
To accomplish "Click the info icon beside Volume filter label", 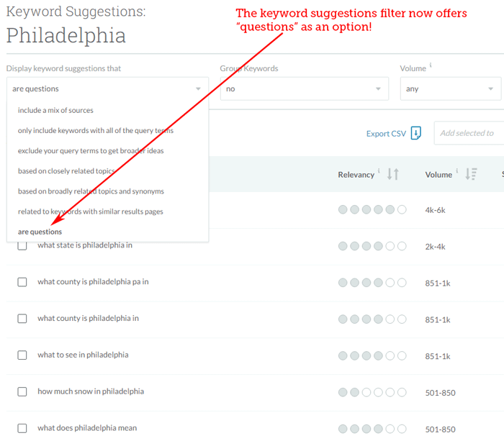I will (431, 66).
